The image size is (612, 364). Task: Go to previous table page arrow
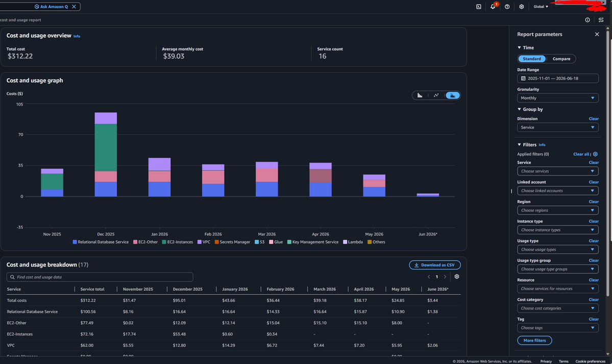click(x=429, y=277)
